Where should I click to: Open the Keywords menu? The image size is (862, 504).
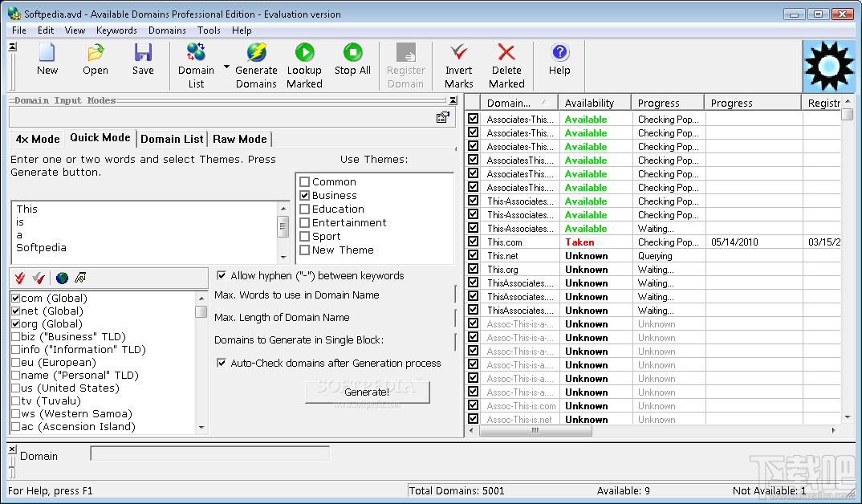coord(116,30)
